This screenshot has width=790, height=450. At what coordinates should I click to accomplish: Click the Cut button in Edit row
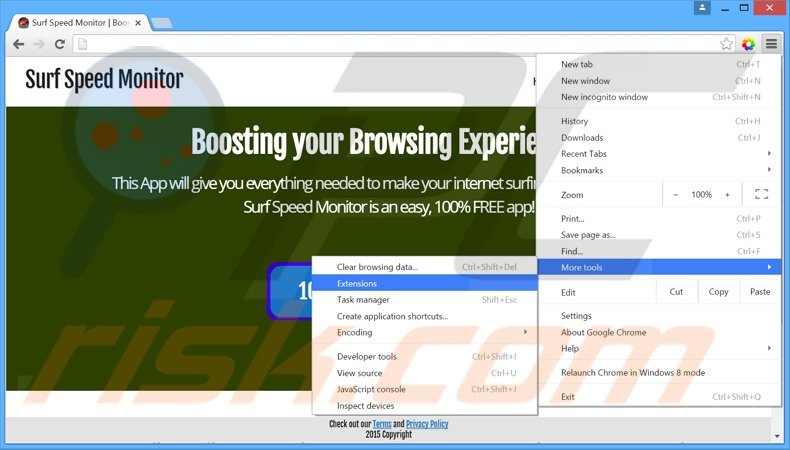tap(677, 292)
